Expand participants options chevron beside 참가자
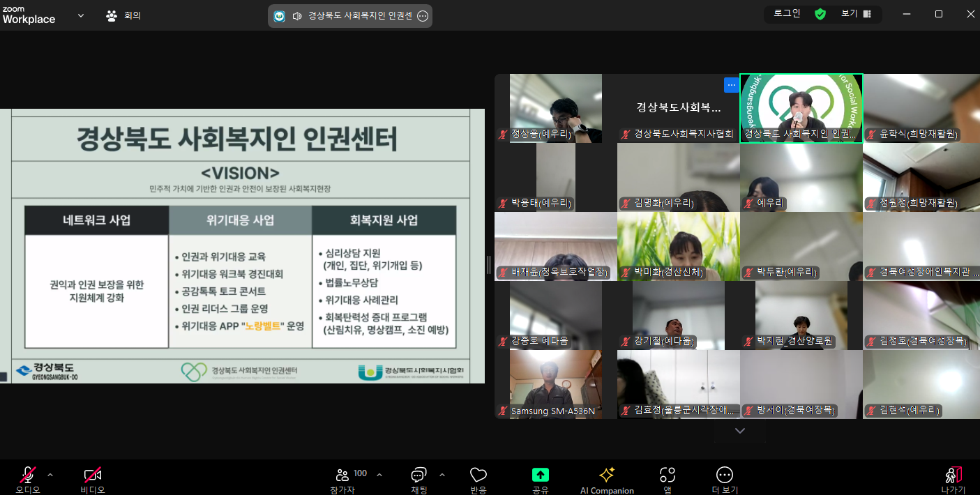The height and width of the screenshot is (495, 980). (379, 475)
